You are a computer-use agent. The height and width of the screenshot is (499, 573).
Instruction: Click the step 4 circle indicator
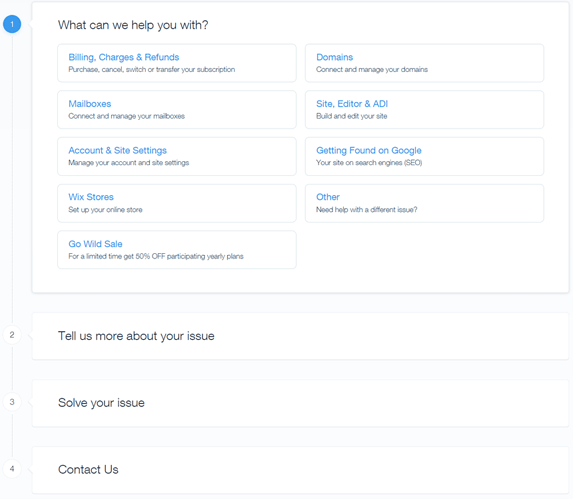12,469
